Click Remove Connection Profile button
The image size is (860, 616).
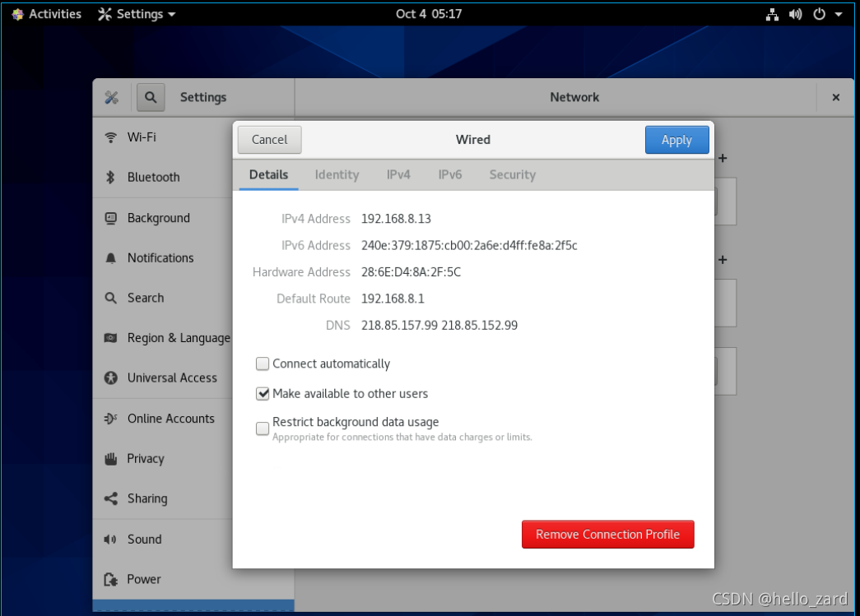[607, 535]
